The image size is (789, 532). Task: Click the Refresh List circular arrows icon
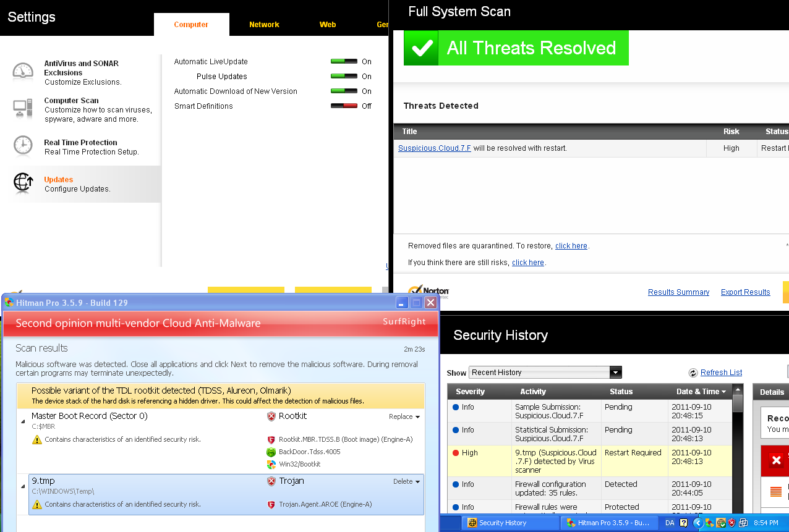click(x=693, y=373)
